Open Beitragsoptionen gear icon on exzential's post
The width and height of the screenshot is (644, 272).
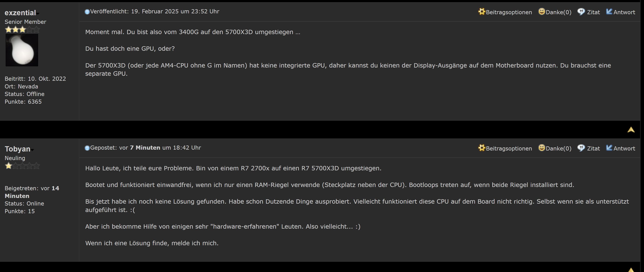482,11
